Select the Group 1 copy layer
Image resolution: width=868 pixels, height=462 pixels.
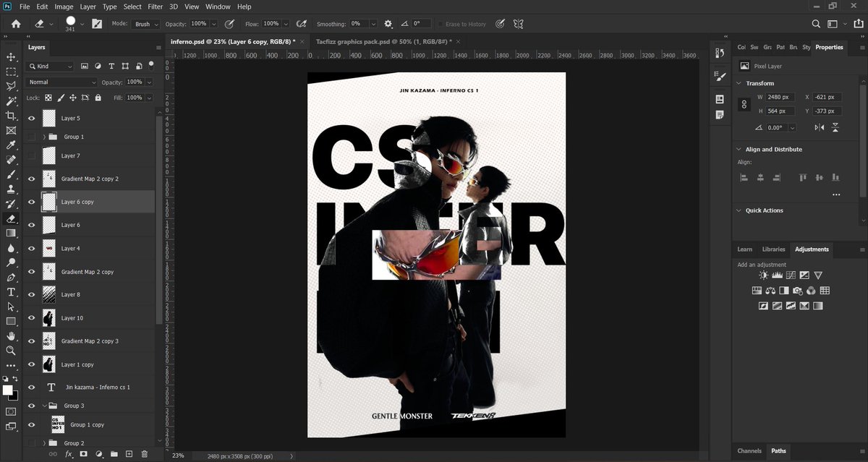point(89,424)
